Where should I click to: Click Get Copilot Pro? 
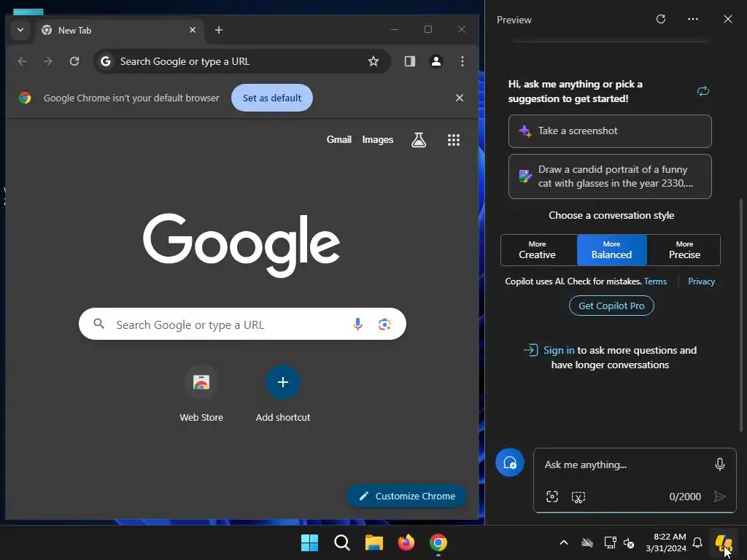(x=611, y=306)
